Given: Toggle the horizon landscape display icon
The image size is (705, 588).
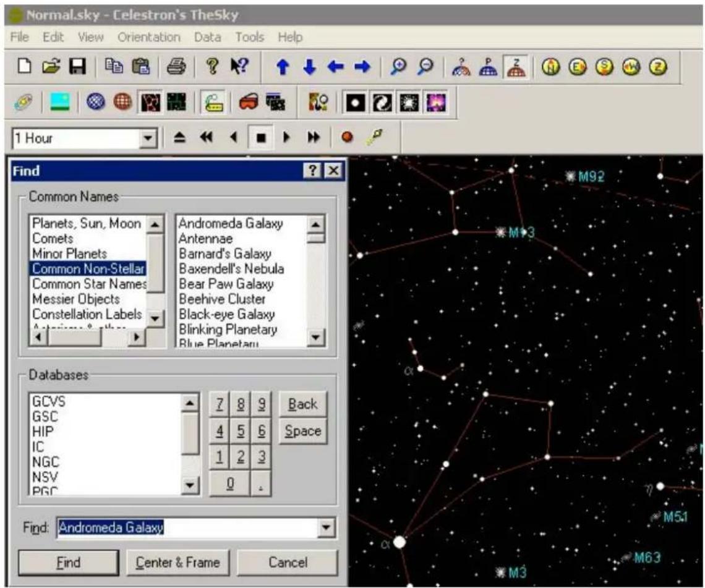Looking at the screenshot, I should pyautogui.click(x=60, y=102).
